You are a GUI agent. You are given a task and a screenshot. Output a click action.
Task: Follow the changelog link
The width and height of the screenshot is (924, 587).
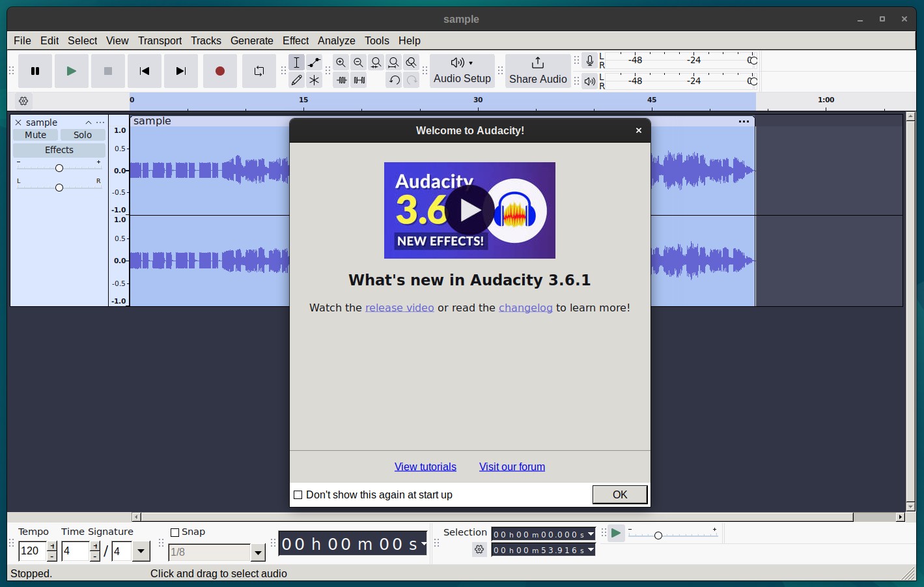[x=525, y=308]
